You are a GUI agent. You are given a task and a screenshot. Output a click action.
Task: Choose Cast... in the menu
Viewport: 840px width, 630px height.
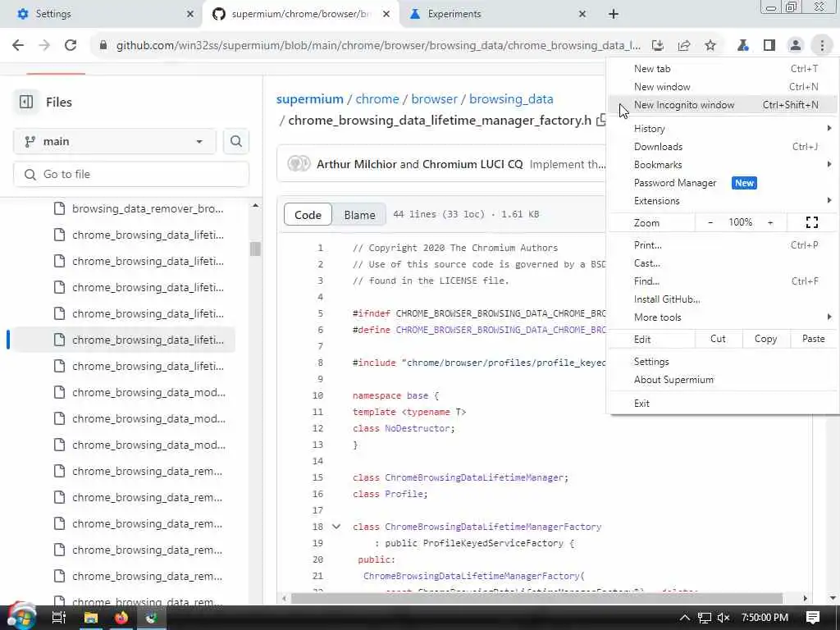pos(724,263)
